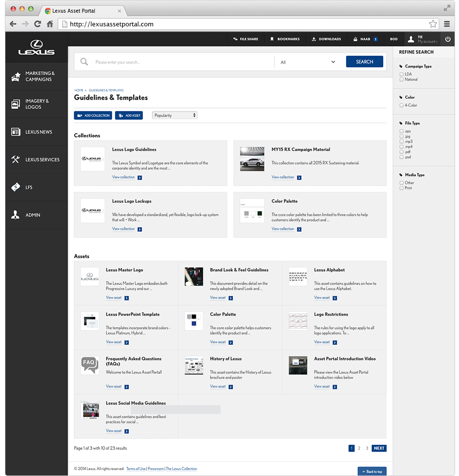459x476 pixels.
Task: Click the browser address bar URL
Action: pyautogui.click(x=111, y=24)
